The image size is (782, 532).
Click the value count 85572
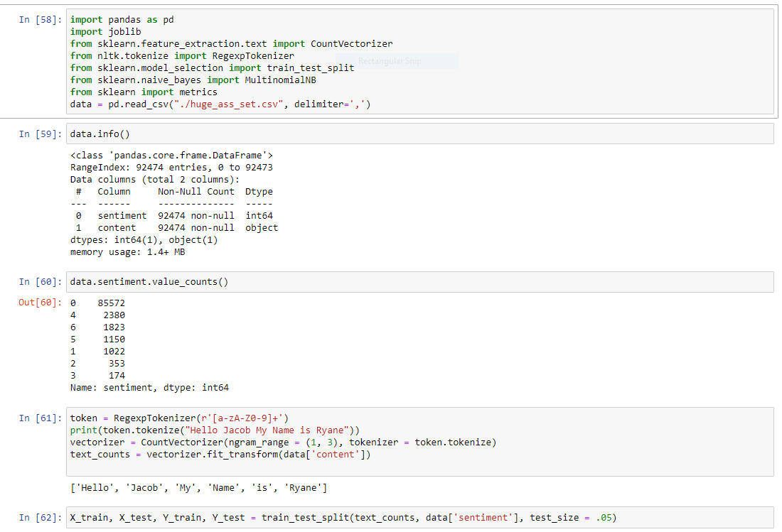[112, 303]
